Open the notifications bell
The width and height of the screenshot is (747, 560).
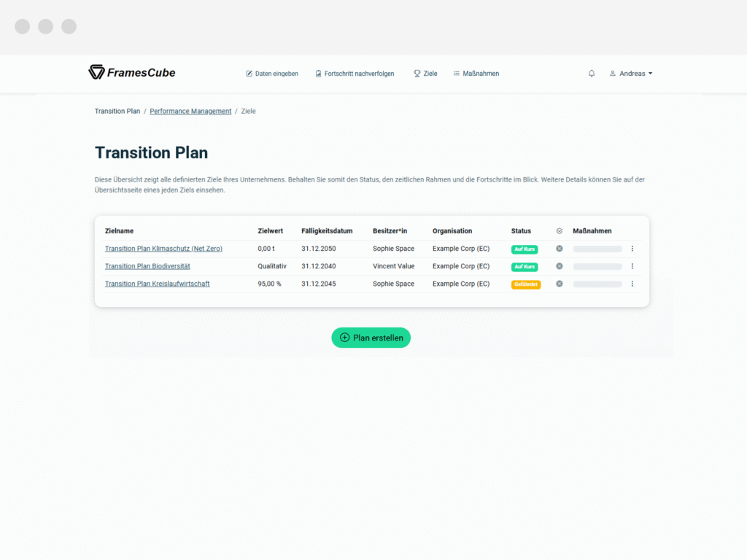coord(591,74)
